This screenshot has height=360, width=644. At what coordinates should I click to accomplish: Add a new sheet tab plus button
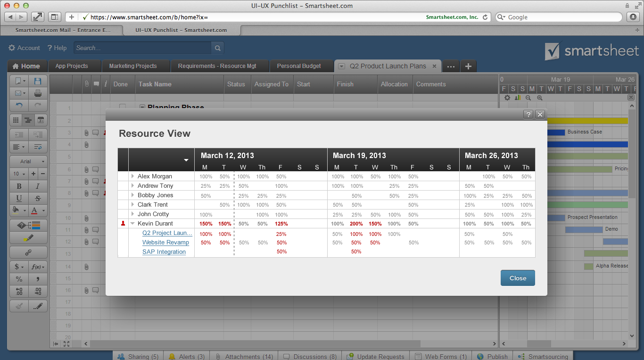coord(468,66)
